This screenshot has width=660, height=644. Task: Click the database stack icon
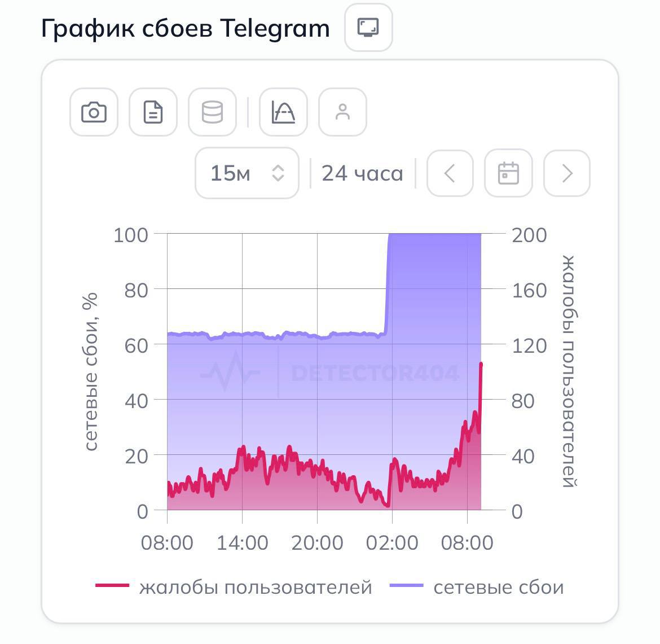pyautogui.click(x=212, y=112)
